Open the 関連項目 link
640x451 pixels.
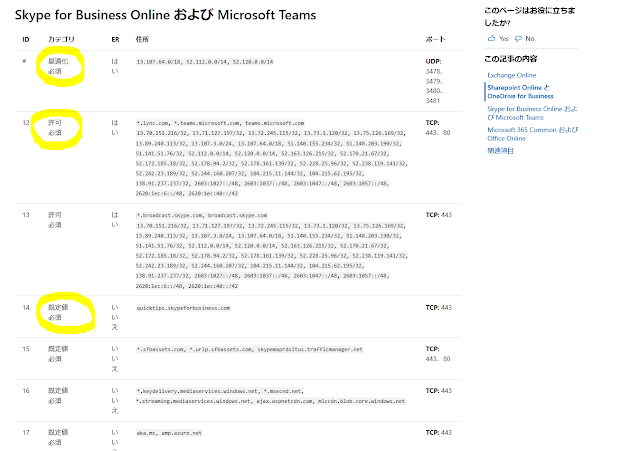tap(500, 151)
